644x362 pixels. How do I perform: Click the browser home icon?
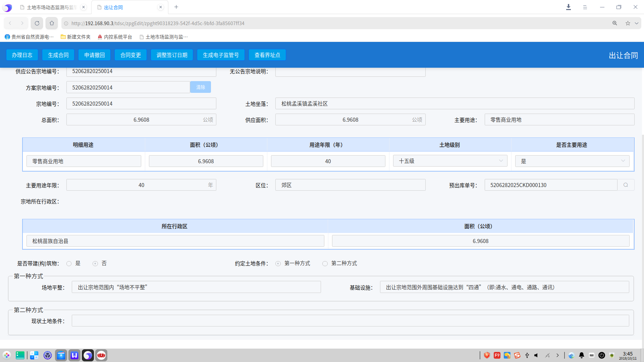(x=52, y=23)
